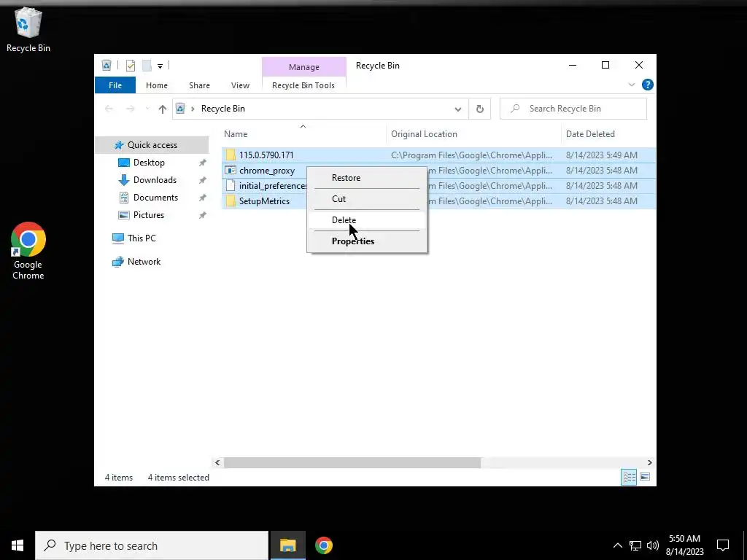This screenshot has width=747, height=560.
Task: Sort by the Name column header
Action: point(304,134)
